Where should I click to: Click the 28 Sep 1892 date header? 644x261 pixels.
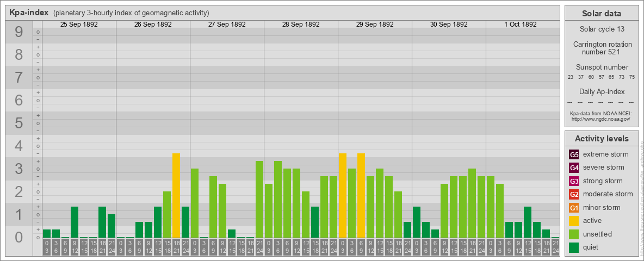coord(301,24)
